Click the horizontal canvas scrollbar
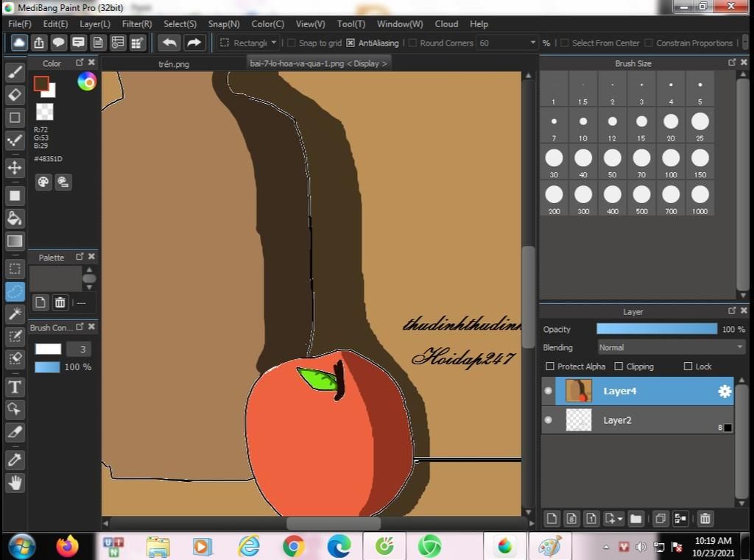Viewport: 754px width, 560px height. tap(334, 523)
